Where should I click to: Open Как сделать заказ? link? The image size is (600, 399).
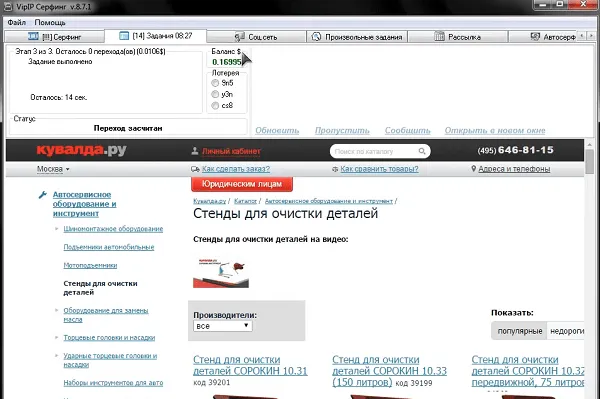tap(236, 169)
